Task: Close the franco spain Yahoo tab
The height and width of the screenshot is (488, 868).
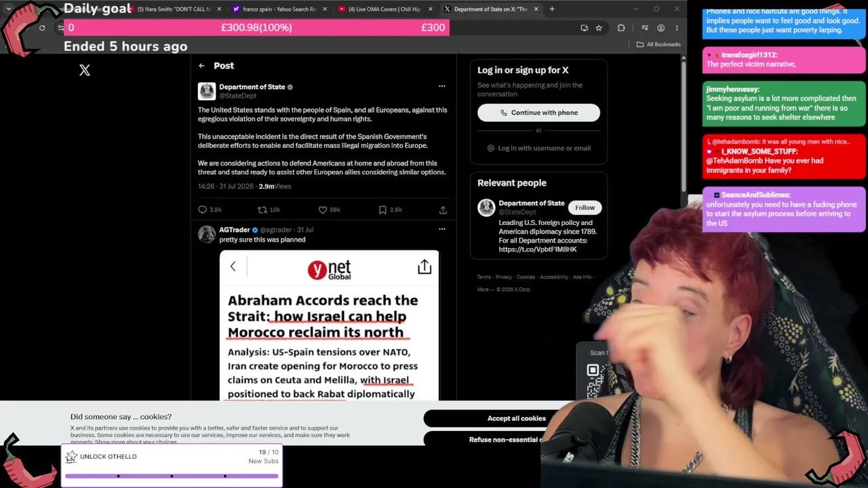Action: pos(325,9)
